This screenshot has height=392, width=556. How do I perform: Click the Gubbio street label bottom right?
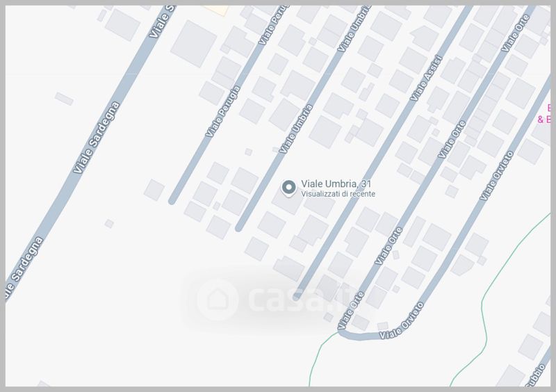[534, 375]
